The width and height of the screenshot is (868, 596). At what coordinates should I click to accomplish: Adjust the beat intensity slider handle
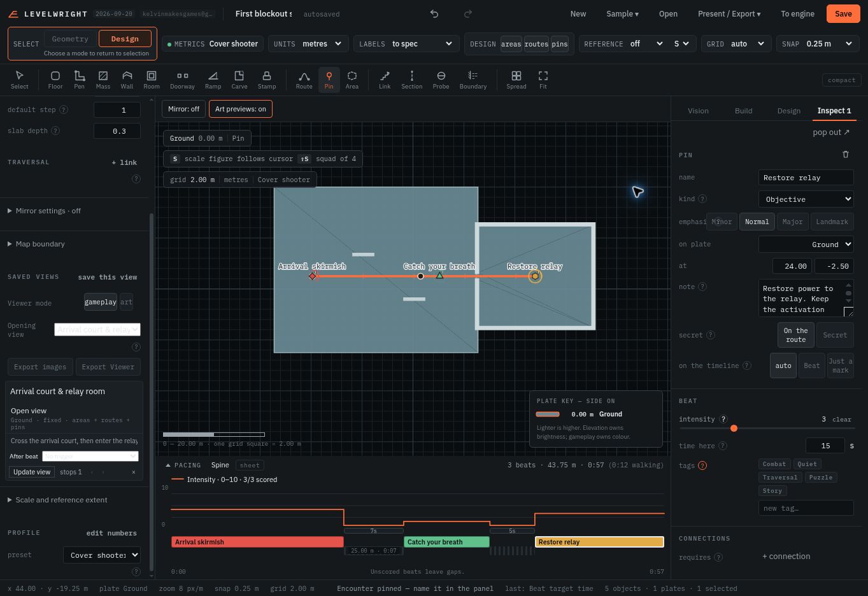click(x=734, y=429)
